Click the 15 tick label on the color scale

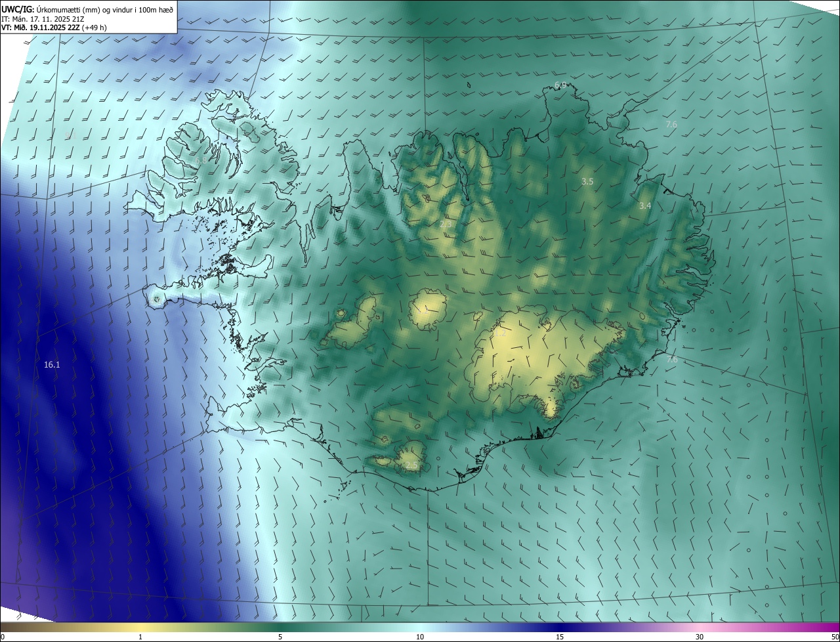tap(560, 637)
